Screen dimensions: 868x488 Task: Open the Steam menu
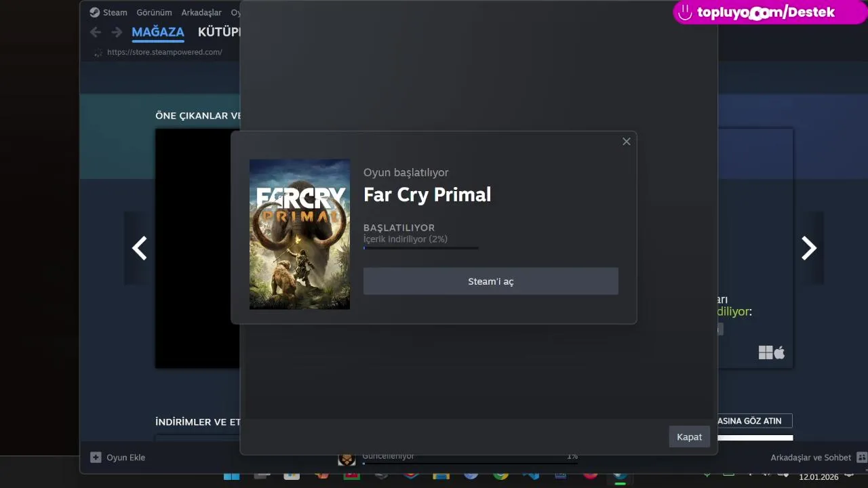[108, 12]
